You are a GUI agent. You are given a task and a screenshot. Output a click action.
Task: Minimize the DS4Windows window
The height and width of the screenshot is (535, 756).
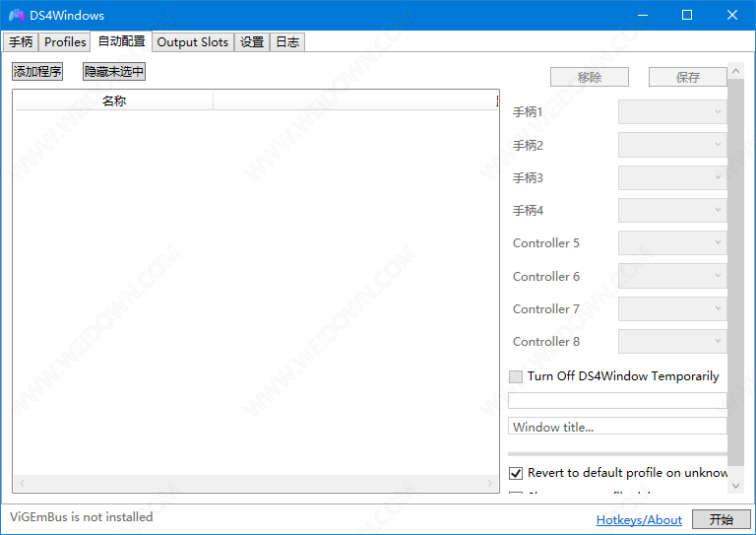point(643,15)
